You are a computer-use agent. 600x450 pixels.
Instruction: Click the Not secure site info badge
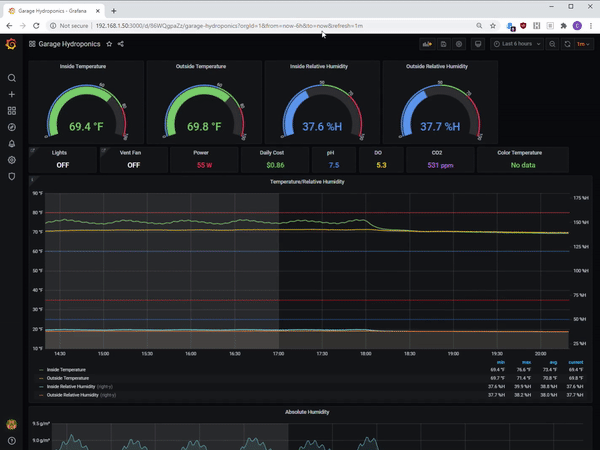pos(69,26)
